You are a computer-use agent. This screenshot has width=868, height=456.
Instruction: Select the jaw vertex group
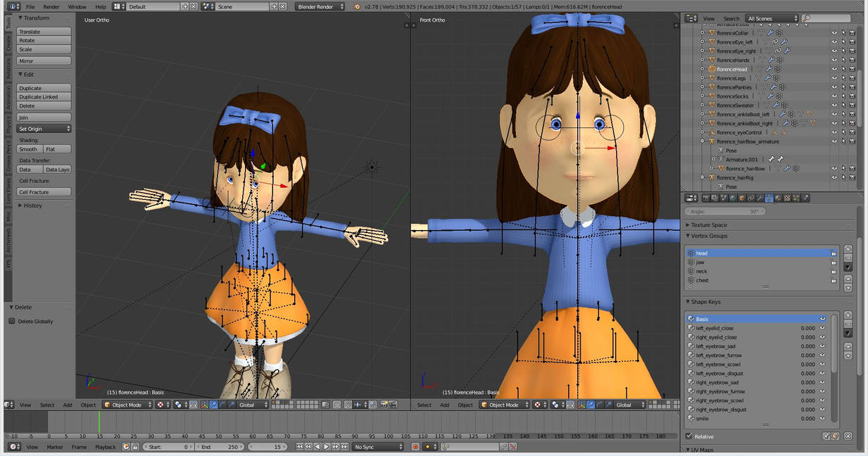[x=762, y=262]
